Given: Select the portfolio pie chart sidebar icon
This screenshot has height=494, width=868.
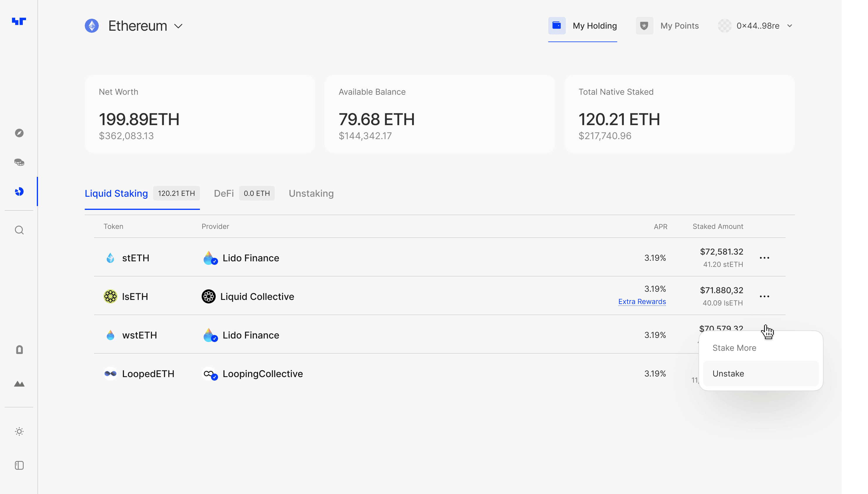Looking at the screenshot, I should [19, 192].
